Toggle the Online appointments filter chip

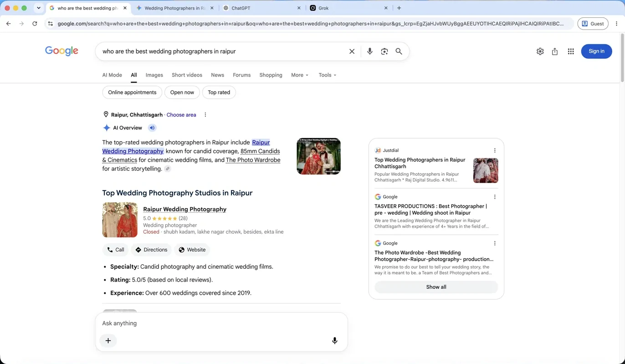[x=132, y=92]
